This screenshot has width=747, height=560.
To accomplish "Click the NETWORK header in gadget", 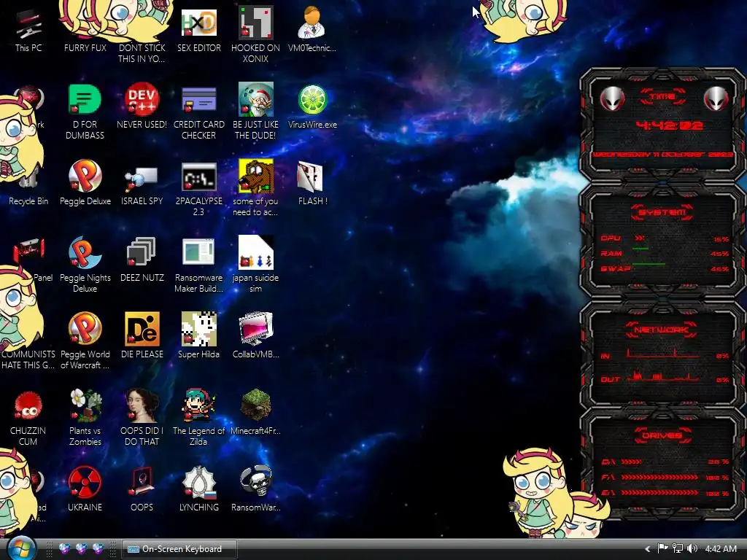I will 662,330.
